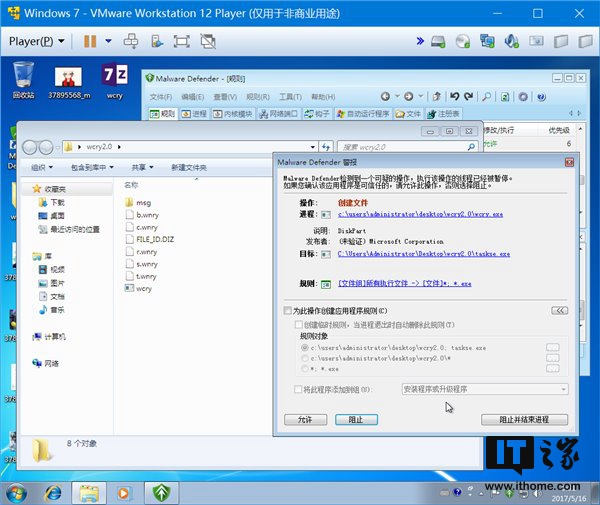Open the Recycle Bin desktop icon
This screenshot has width=600, height=505.
coord(24,78)
